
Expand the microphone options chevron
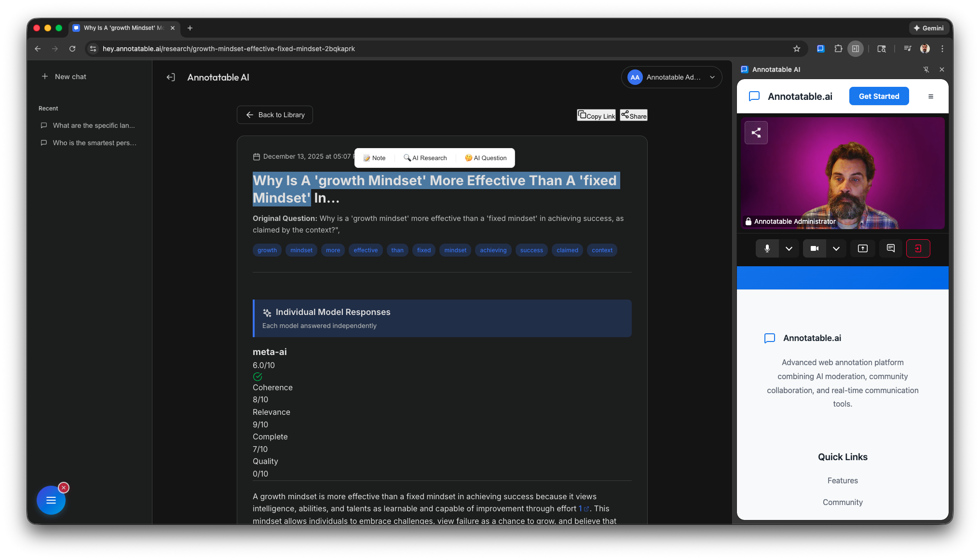pos(789,248)
